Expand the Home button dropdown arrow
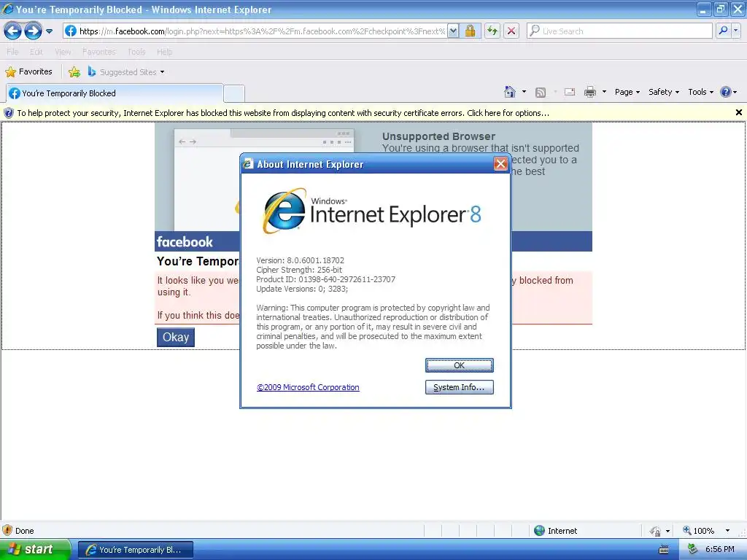Viewport: 747px width, 560px height. point(524,91)
